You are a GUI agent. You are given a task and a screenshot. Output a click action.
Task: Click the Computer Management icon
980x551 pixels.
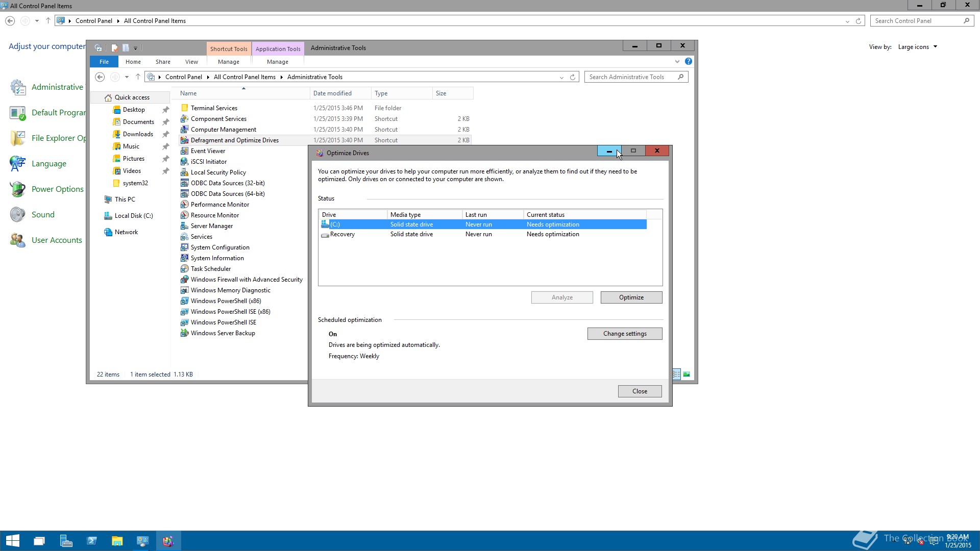click(185, 130)
